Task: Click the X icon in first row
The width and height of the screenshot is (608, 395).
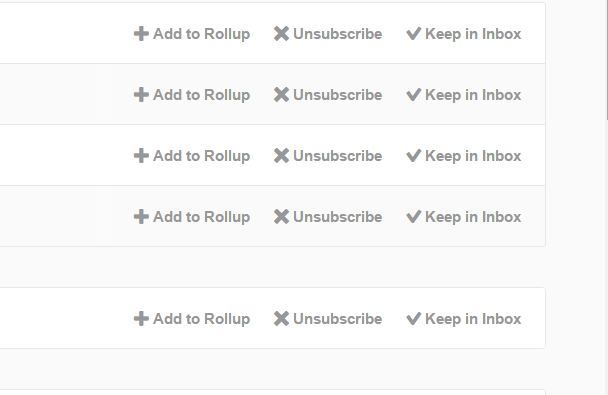Action: click(281, 34)
